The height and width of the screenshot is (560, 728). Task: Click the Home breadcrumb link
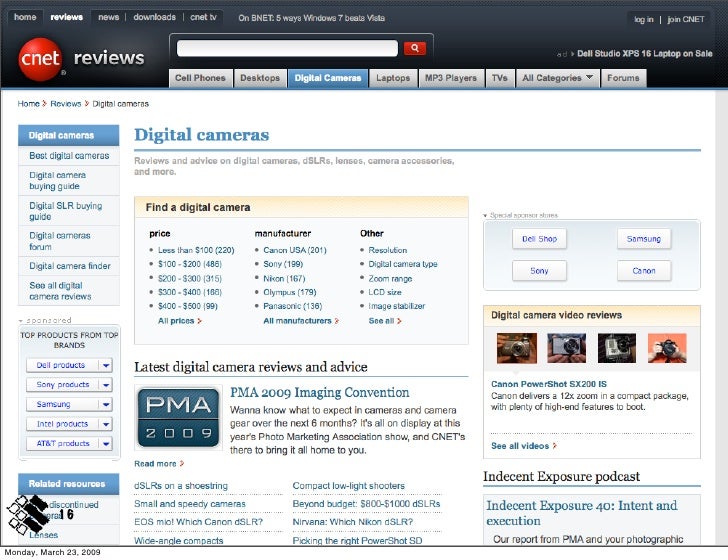click(28, 104)
